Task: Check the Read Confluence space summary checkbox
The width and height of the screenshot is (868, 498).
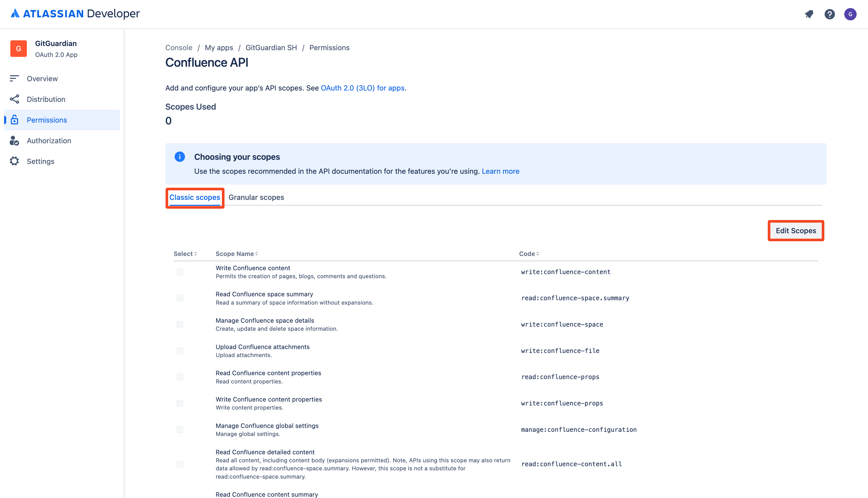Action: coord(180,298)
